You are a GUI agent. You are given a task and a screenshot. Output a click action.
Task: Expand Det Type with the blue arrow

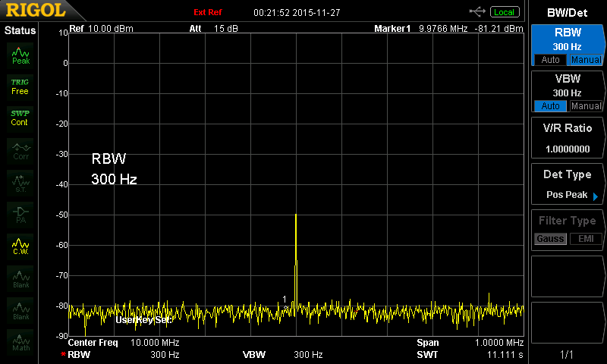(x=596, y=196)
